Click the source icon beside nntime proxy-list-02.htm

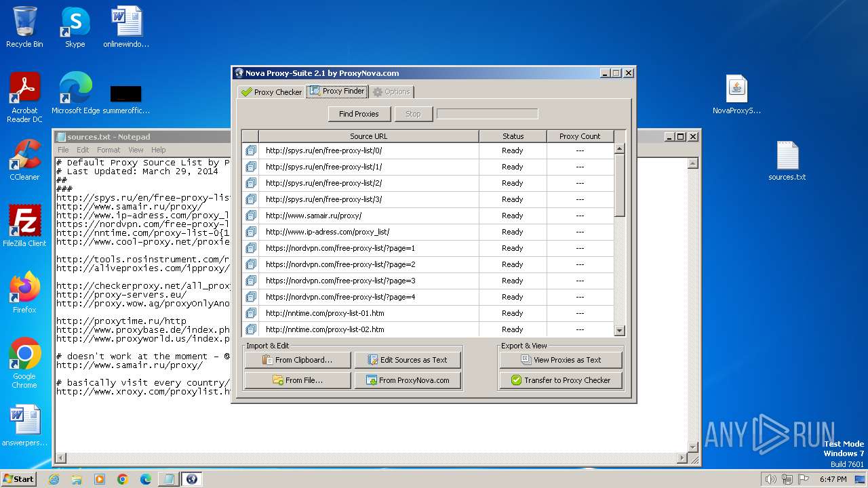(251, 329)
